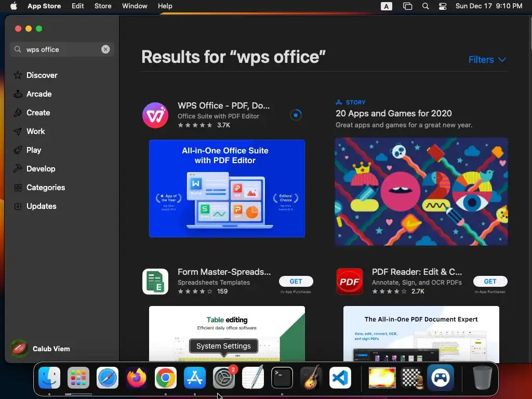
Task: Open the fiery explosion icon in Dock
Action: click(x=382, y=378)
